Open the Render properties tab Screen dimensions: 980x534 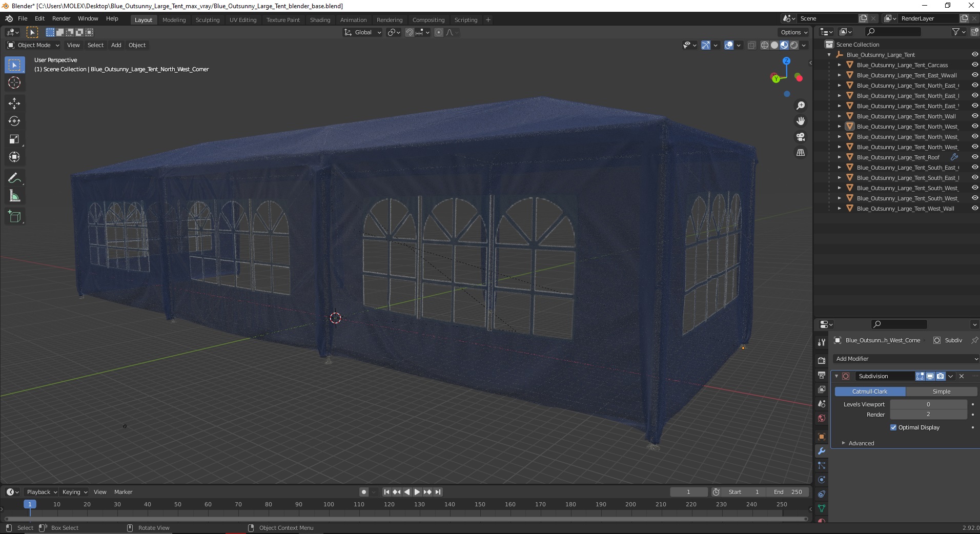click(x=822, y=361)
